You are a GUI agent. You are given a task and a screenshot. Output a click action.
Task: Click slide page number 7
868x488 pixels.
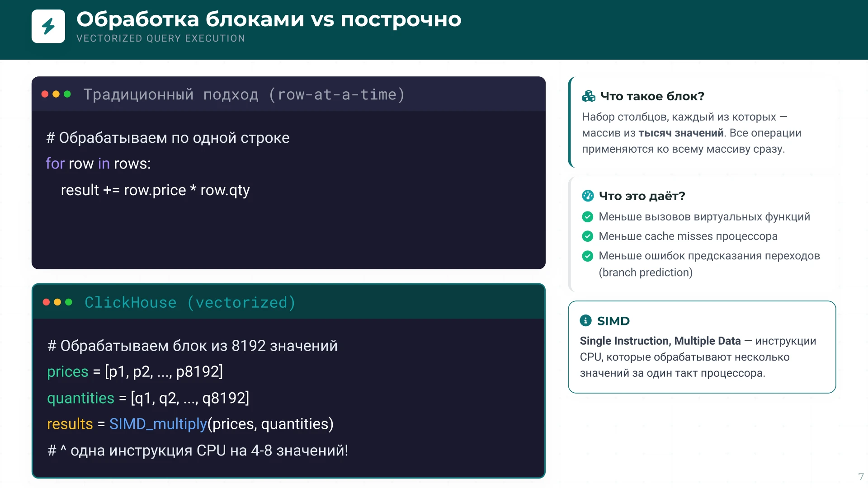click(861, 477)
